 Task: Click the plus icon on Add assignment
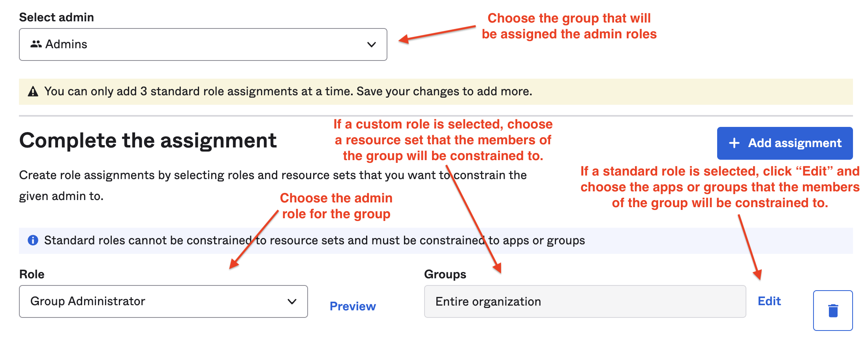[734, 143]
